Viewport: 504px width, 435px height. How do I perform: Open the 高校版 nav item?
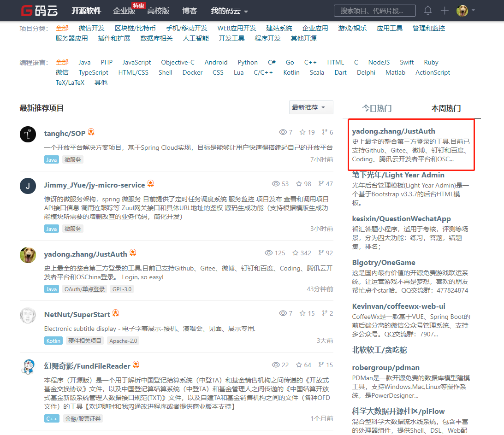[159, 11]
